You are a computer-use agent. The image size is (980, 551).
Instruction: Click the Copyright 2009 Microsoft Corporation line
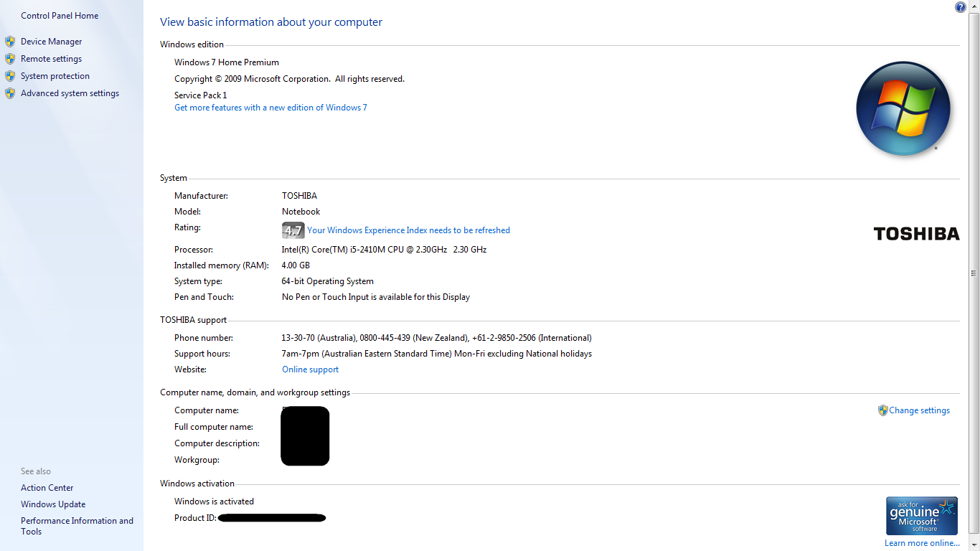coord(289,79)
